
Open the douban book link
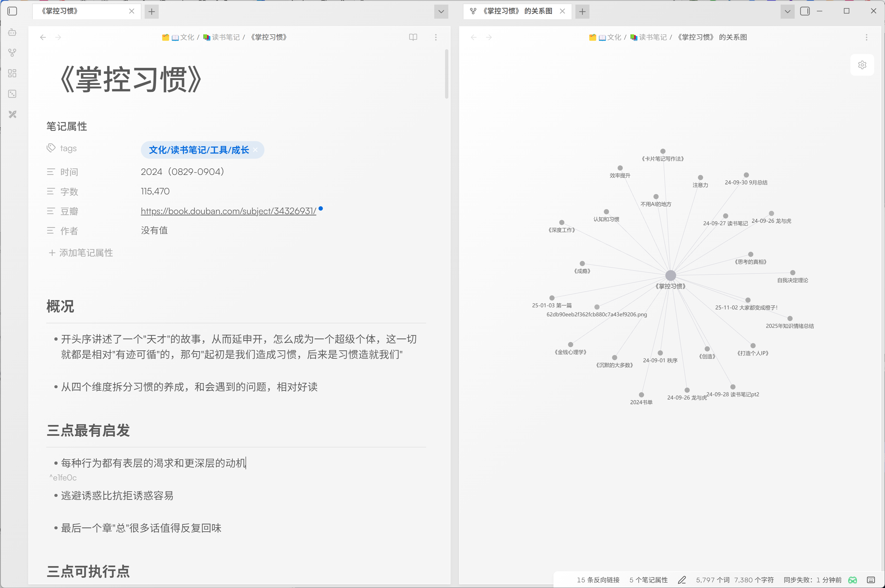(228, 211)
